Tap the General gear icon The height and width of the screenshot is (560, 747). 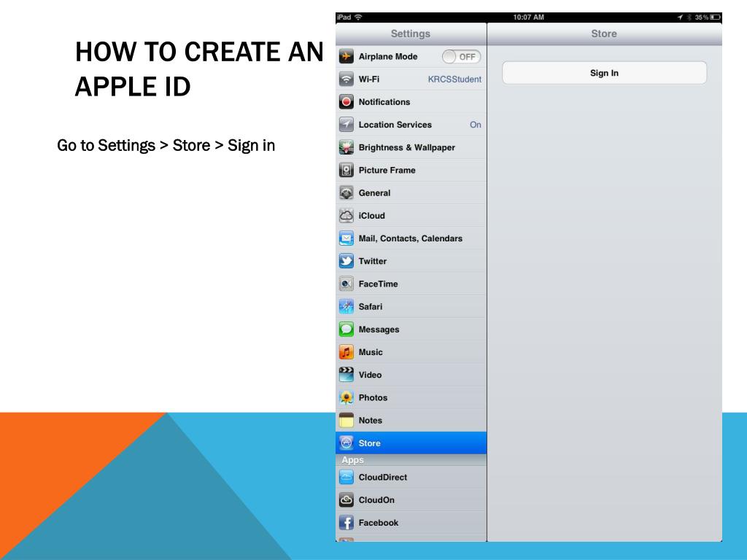[347, 192]
